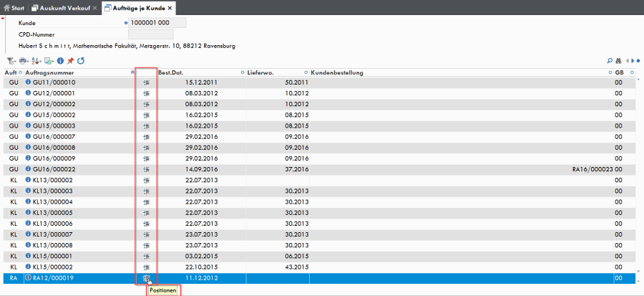Click the red pin icon
Viewport: 644px width, 296px height.
coord(71,61)
